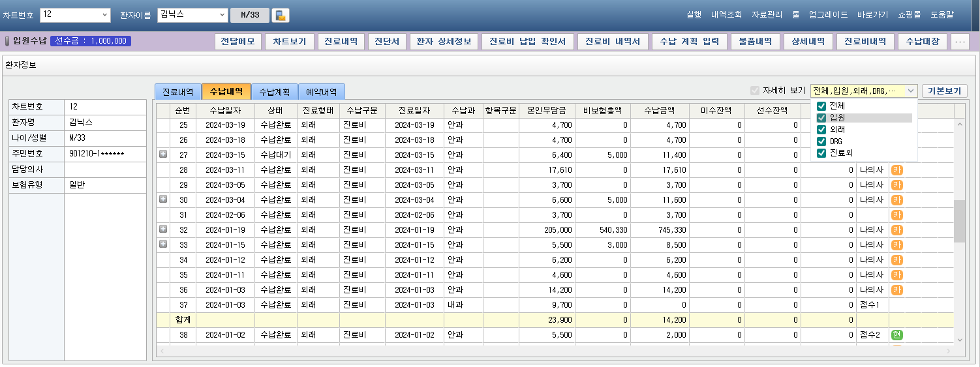Click the orange 카 badge in row 30
Image resolution: width=980 pixels, height=367 pixels.
click(897, 200)
